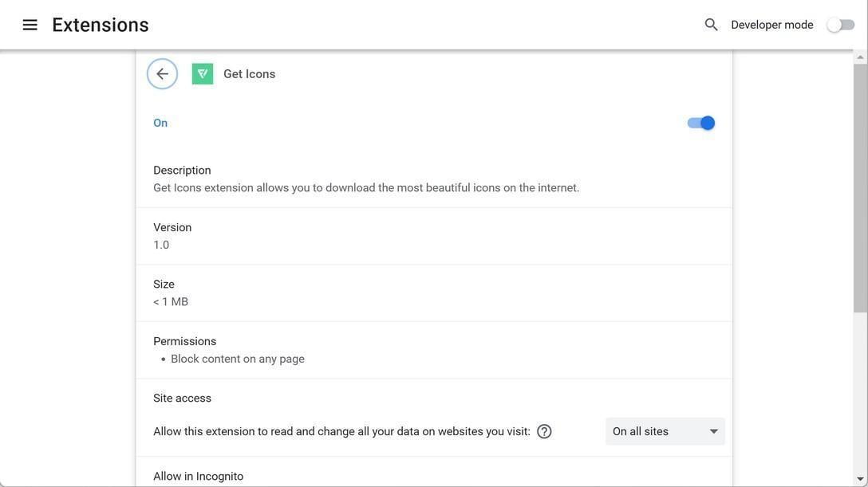
Task: Turn off the Get Icons extension
Action: 700,123
